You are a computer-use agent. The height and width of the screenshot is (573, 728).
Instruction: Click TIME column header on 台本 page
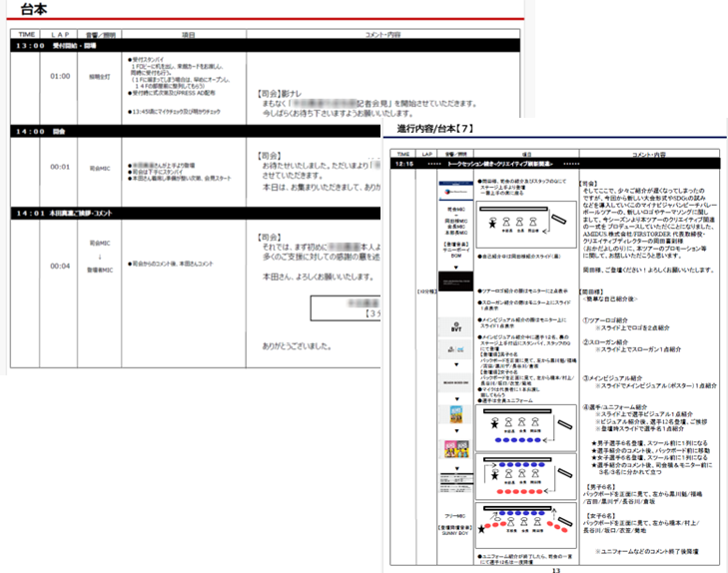27,34
